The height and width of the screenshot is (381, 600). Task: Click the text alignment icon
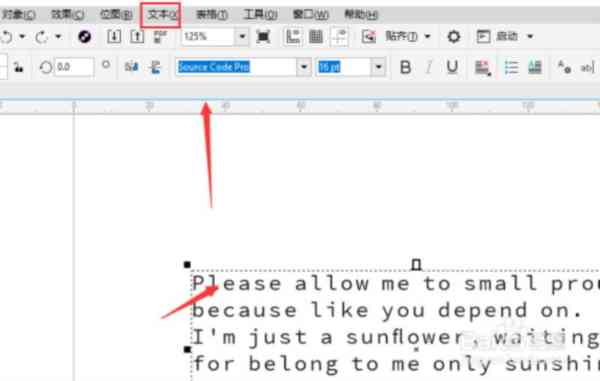coord(483,68)
